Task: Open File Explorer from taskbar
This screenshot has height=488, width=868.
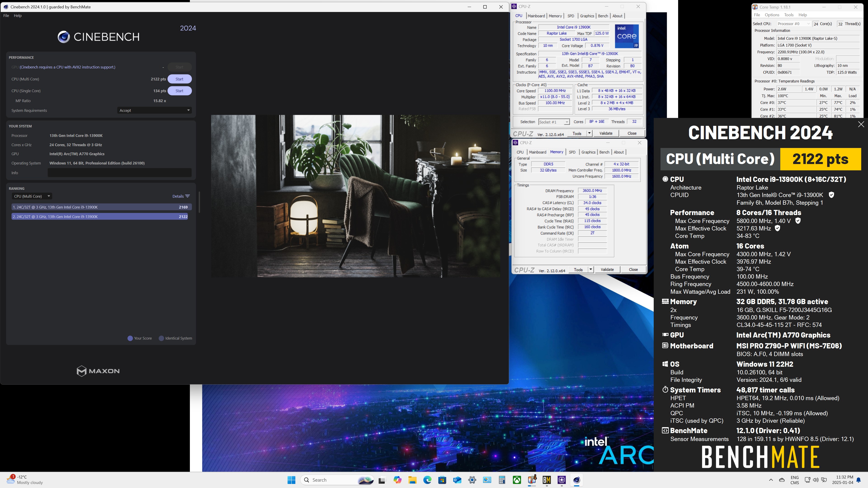Action: (x=413, y=480)
